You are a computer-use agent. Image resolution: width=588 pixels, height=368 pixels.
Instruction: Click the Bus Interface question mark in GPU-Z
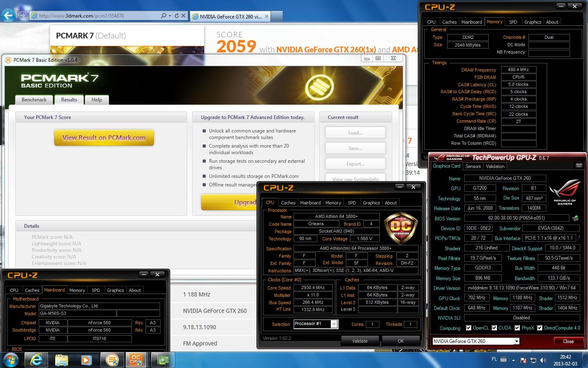(x=579, y=238)
